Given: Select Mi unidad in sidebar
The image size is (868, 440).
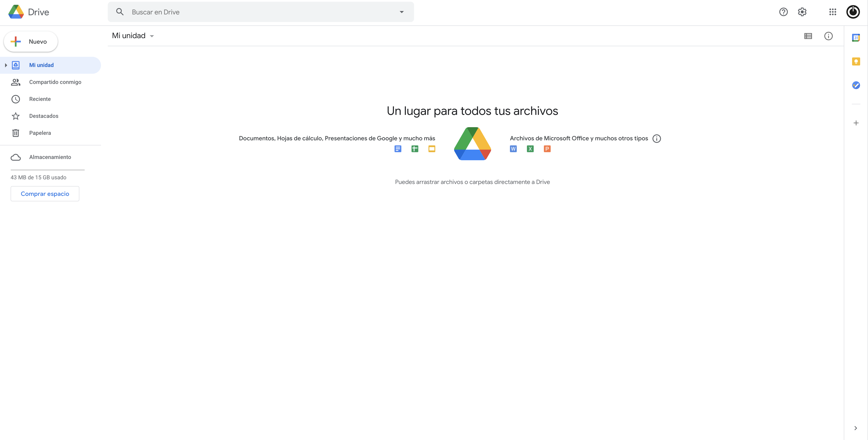Looking at the screenshot, I should click(50, 65).
